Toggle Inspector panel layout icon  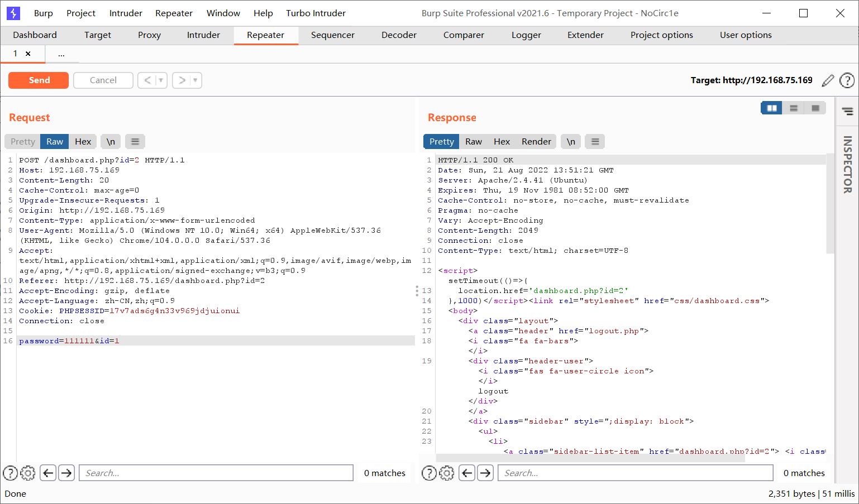[x=848, y=111]
